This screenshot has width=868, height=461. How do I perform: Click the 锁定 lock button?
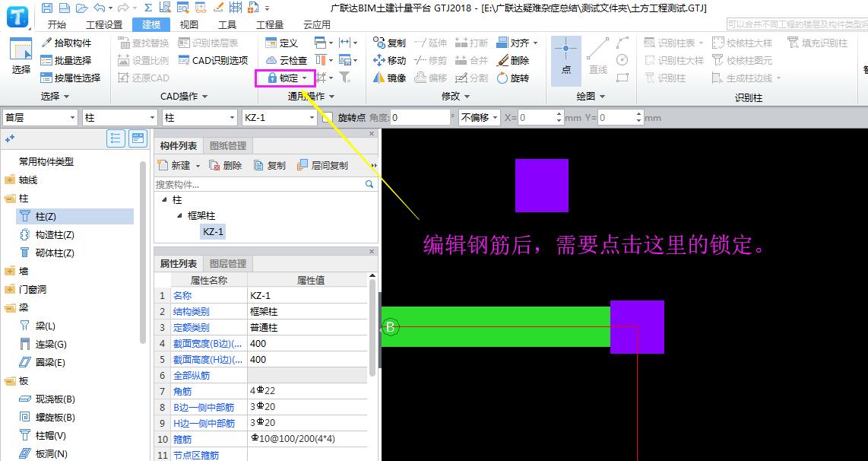[284, 78]
